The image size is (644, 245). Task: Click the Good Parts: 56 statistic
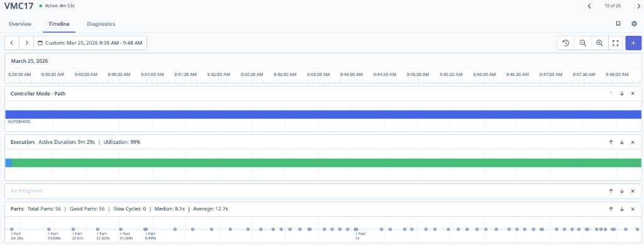[87, 209]
